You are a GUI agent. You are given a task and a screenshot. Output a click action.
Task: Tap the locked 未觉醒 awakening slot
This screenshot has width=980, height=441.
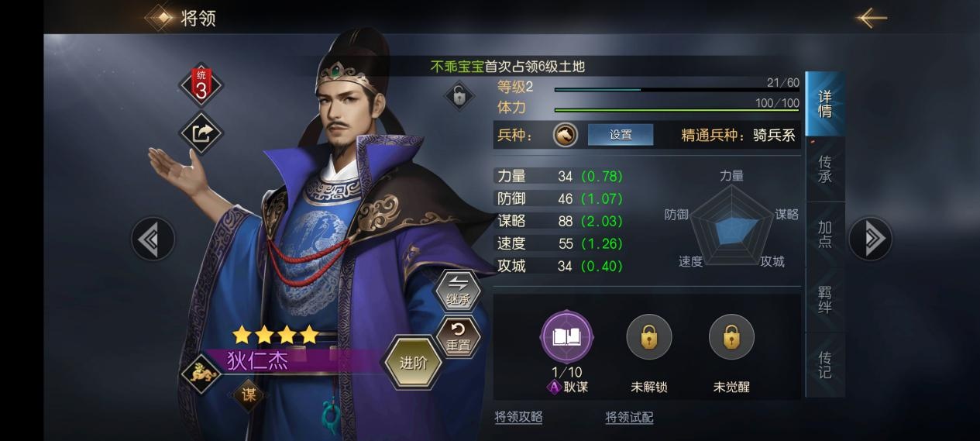coord(731,337)
